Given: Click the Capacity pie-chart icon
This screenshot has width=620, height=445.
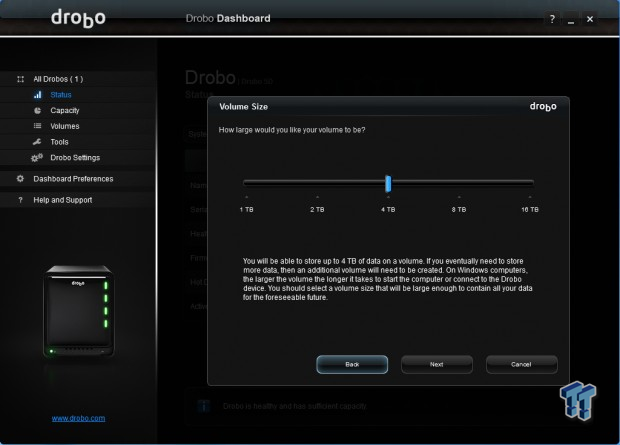Looking at the screenshot, I should tap(38, 110).
